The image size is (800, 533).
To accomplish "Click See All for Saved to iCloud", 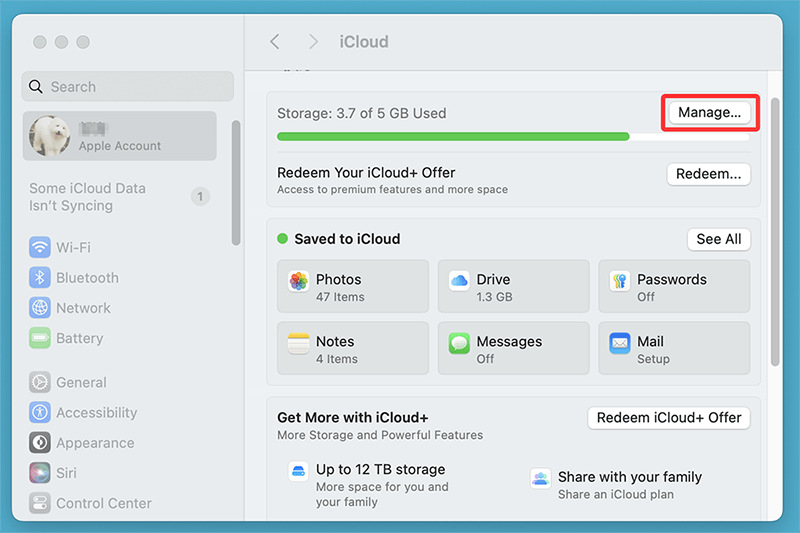I will 719,239.
